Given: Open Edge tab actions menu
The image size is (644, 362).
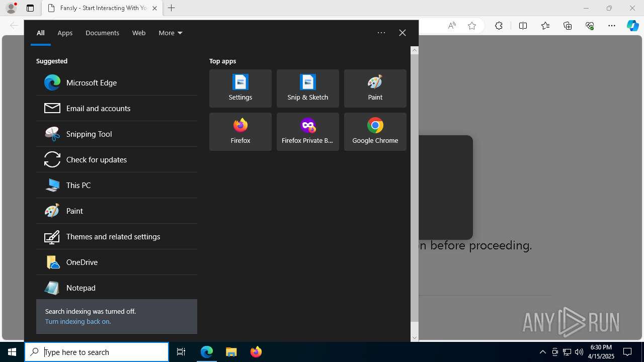Looking at the screenshot, I should pos(30,8).
